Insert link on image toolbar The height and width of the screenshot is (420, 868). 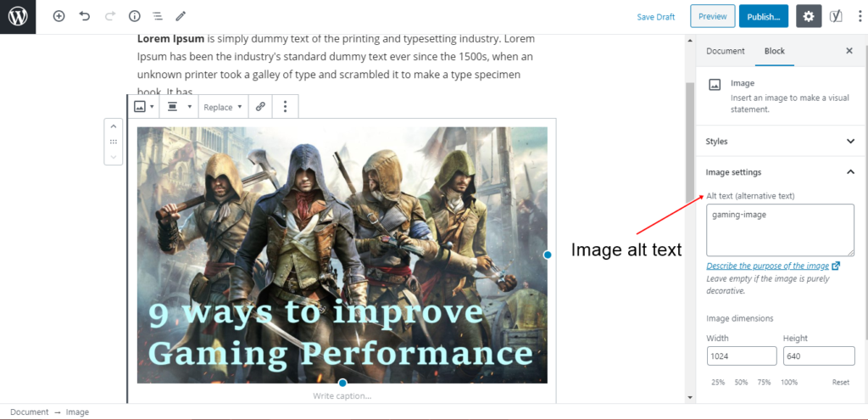point(260,107)
